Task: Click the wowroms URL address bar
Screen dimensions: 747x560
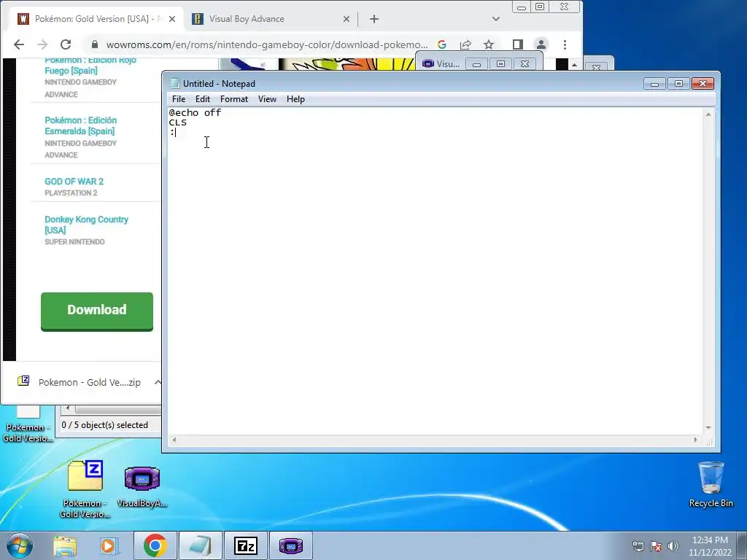Action: 267,44
